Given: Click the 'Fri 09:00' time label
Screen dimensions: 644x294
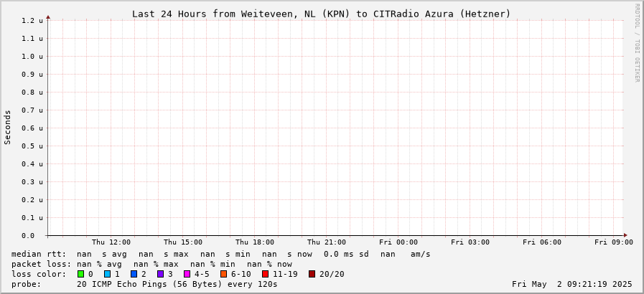Looking at the screenshot, I should click(614, 242).
